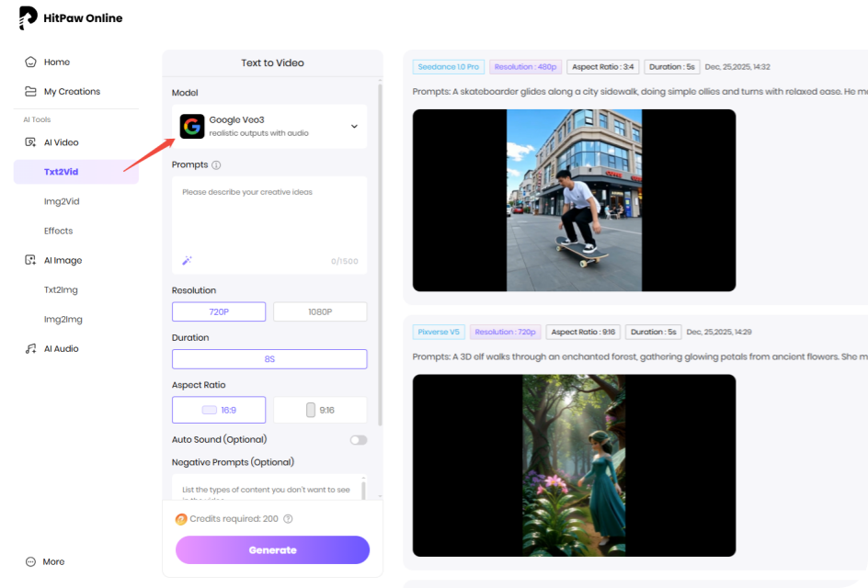
Task: Click the HitPaw Online logo
Action: [x=69, y=17]
